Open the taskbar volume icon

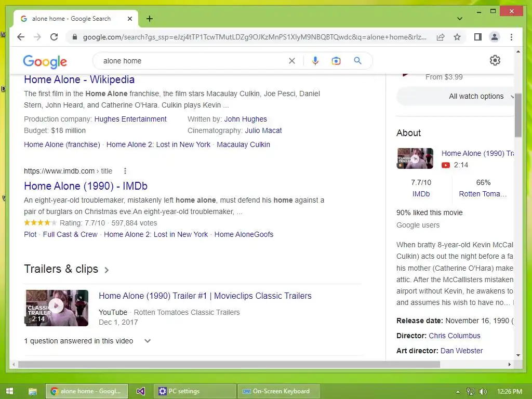pyautogui.click(x=483, y=392)
